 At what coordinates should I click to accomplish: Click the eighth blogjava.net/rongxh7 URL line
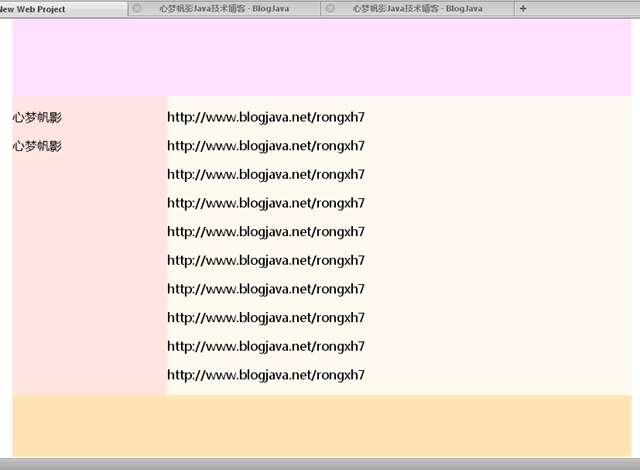pyautogui.click(x=266, y=318)
